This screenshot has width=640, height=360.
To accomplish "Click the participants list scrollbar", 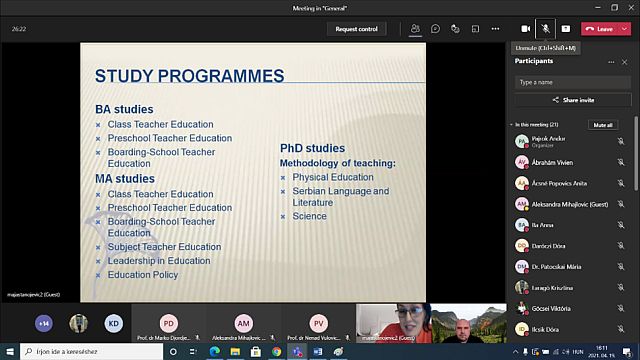I will (635, 153).
